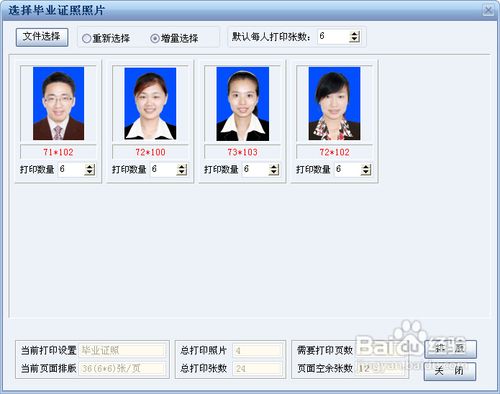Click 打印数量 field under the 72*100 photo
Image resolution: width=500 pixels, height=394 pixels.
click(x=163, y=169)
